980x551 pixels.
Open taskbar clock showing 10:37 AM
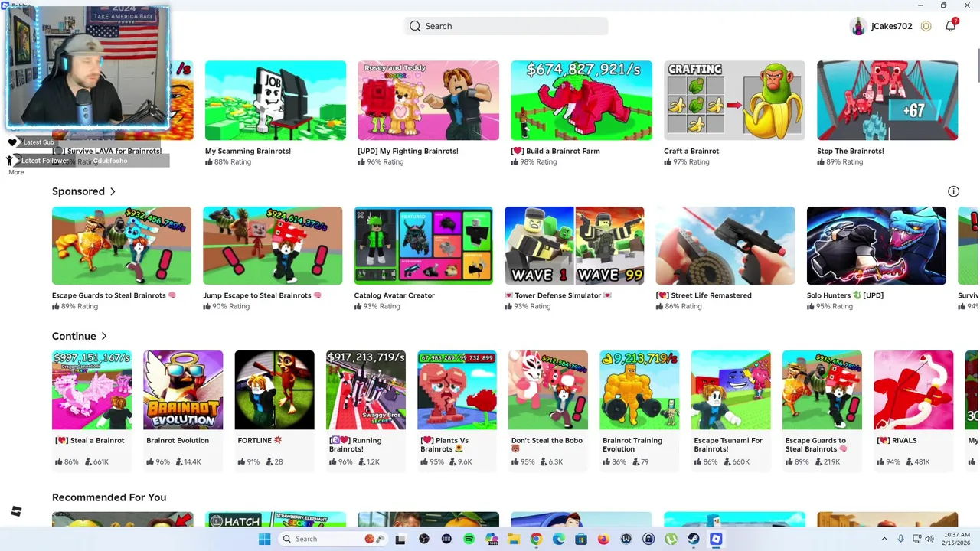coord(955,539)
